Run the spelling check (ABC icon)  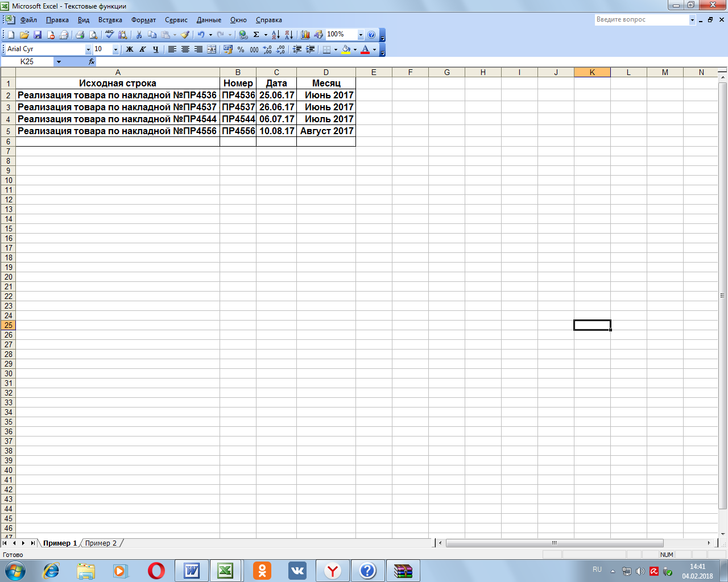(x=109, y=35)
